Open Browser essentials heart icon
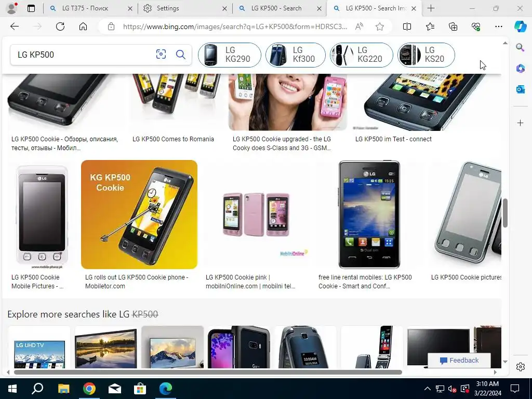 [476, 26]
